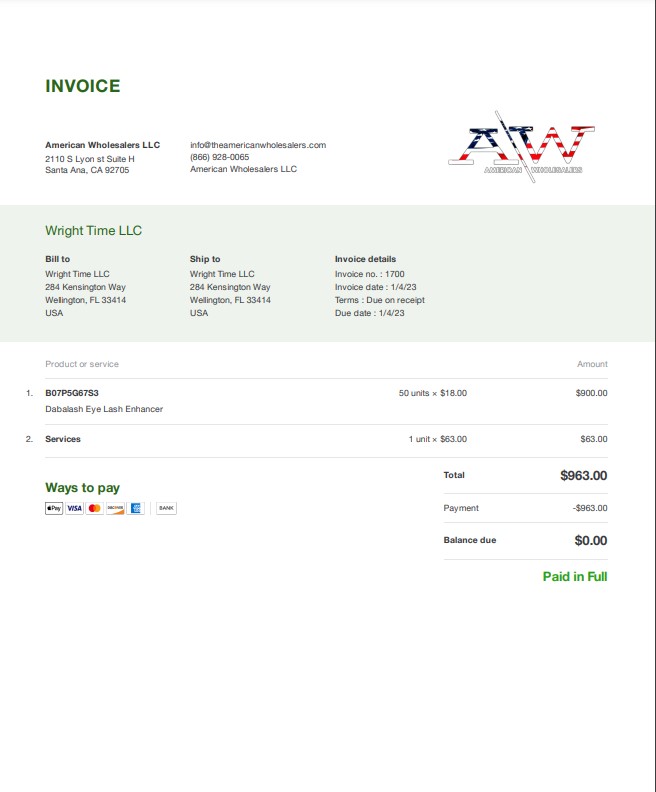
Task: Click the $0.00 balance due amount
Action: tap(591, 540)
